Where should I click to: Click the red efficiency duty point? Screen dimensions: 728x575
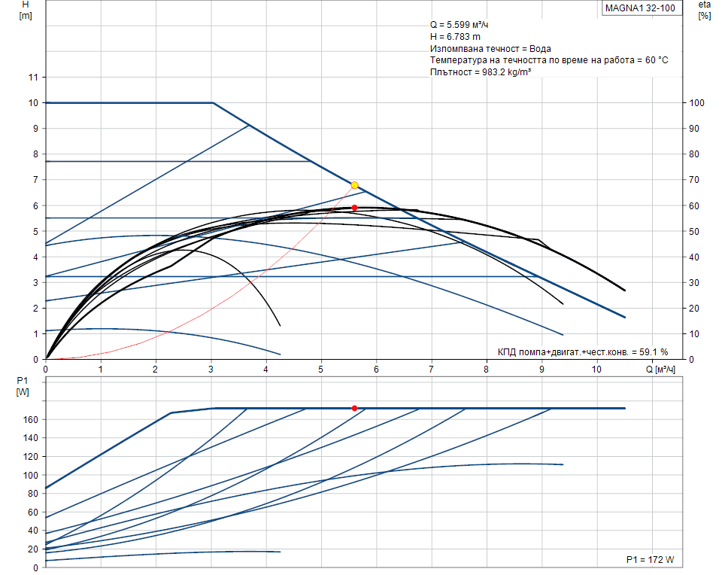click(x=354, y=206)
